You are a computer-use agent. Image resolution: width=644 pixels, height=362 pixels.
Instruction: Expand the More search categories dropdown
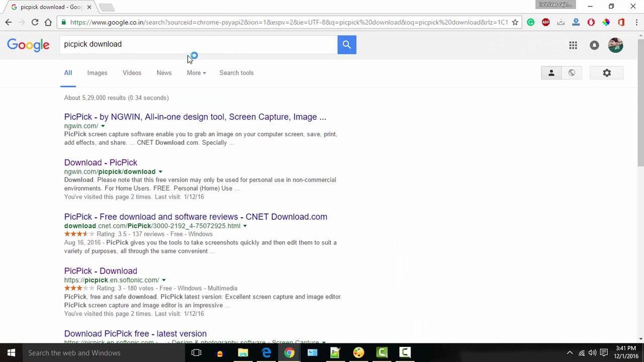[196, 73]
